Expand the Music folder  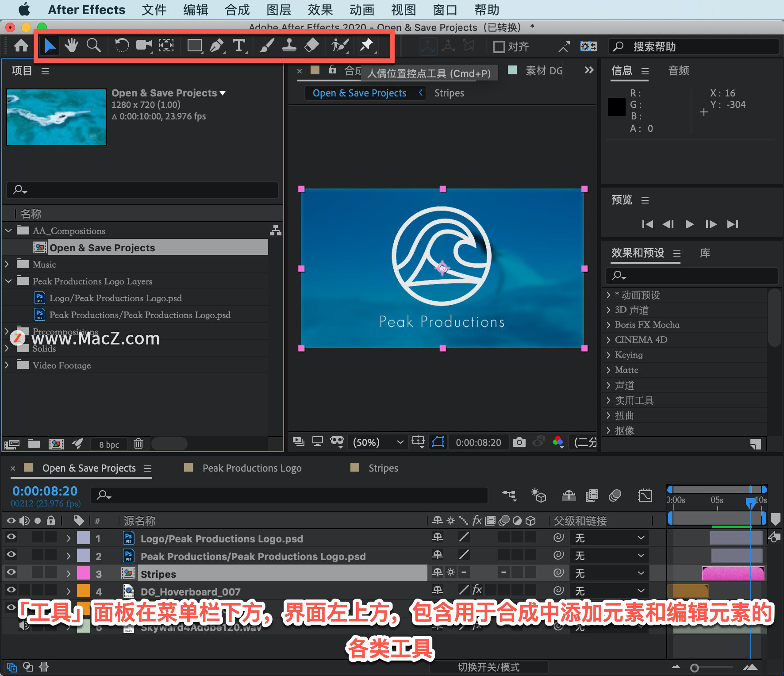[7, 264]
